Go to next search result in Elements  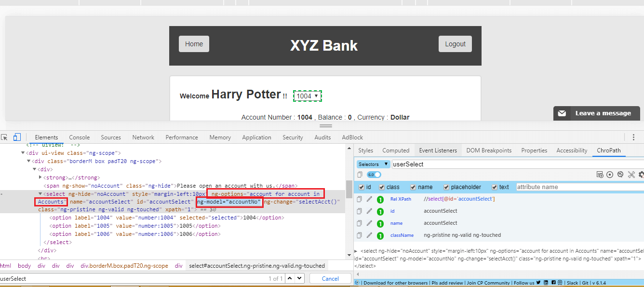tap(300, 278)
